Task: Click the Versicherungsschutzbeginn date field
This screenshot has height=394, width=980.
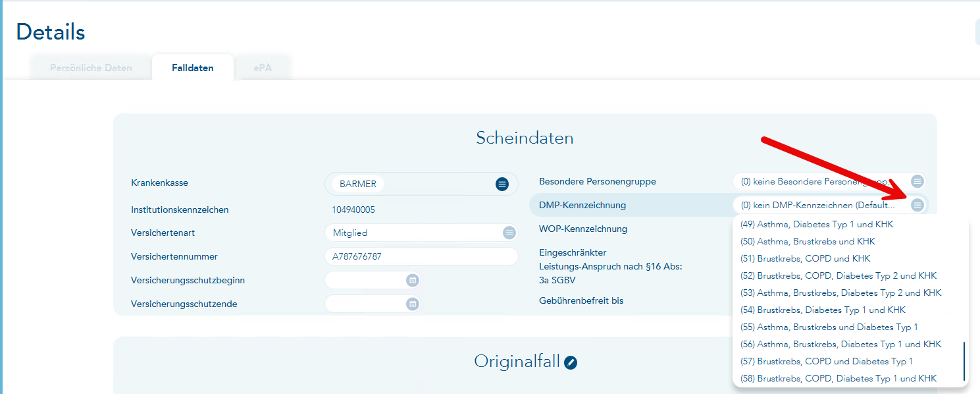Action: click(x=373, y=280)
